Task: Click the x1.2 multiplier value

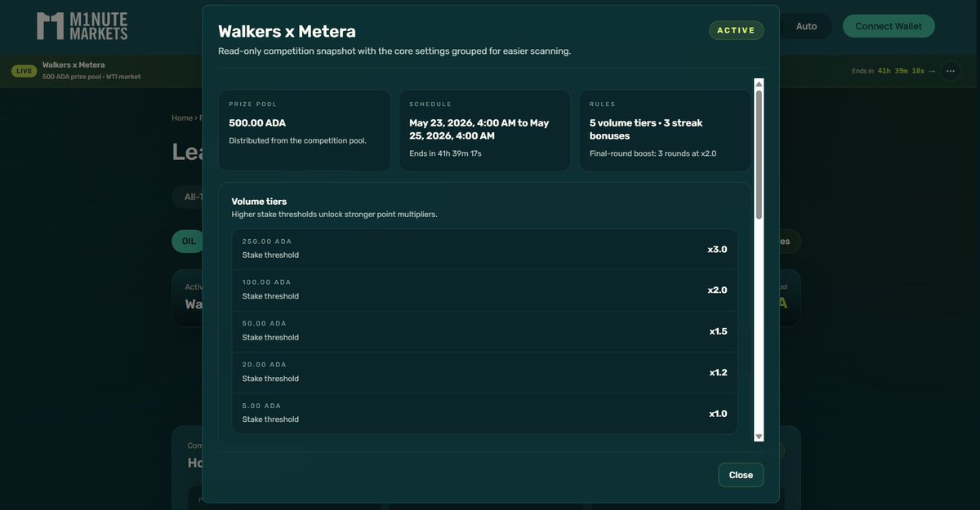Action: point(718,373)
